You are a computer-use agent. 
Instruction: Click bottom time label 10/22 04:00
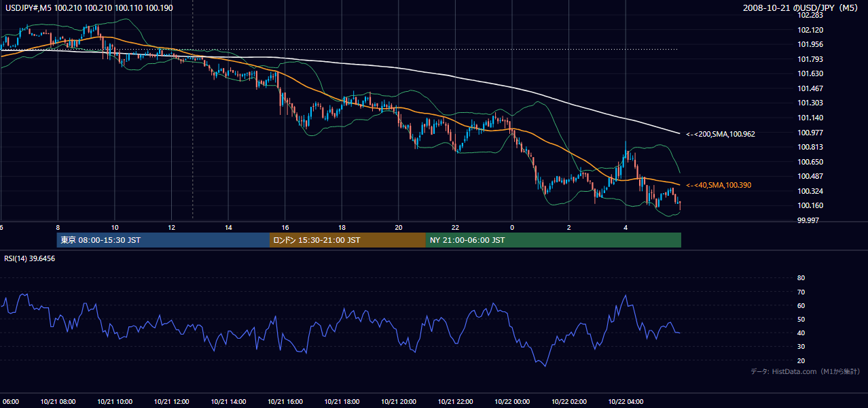pos(626,401)
